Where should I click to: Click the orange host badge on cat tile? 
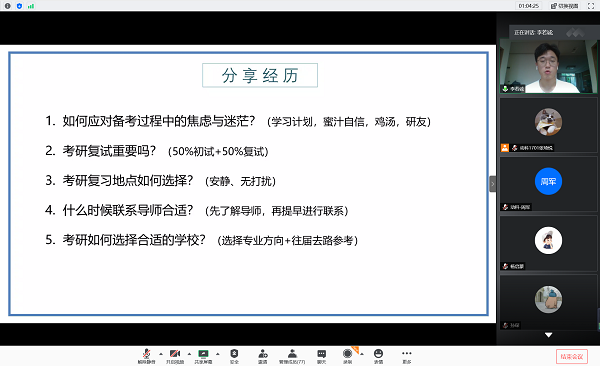[505, 148]
